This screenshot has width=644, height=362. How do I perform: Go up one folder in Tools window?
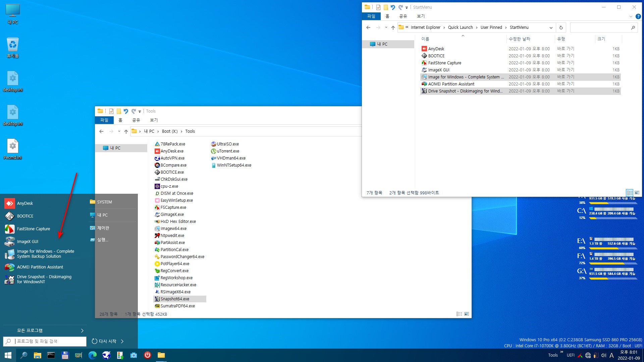pyautogui.click(x=126, y=131)
